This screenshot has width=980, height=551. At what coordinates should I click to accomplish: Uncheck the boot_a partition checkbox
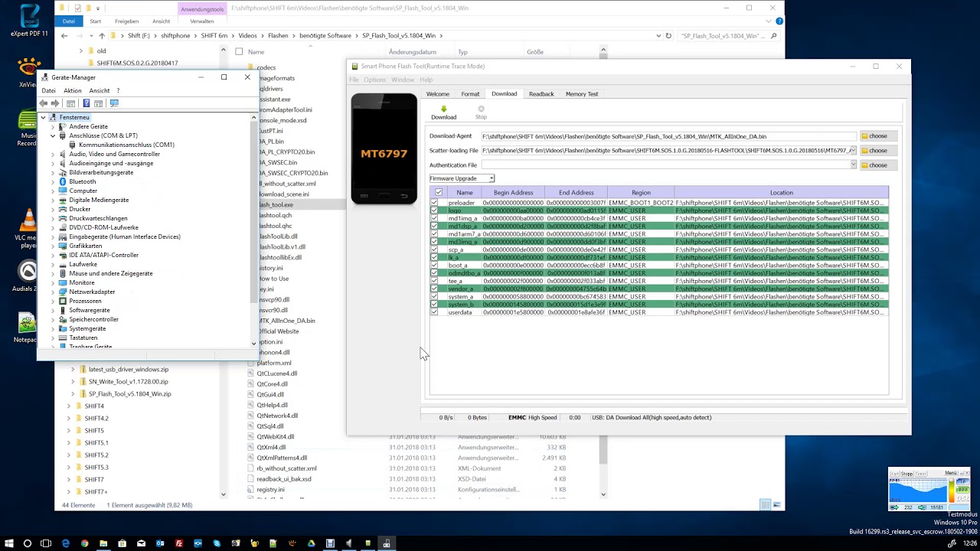[434, 266]
